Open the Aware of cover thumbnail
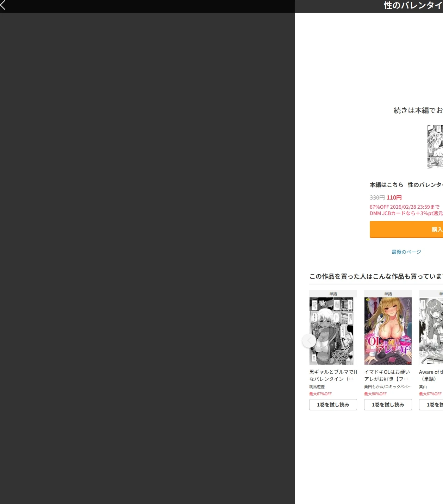This screenshot has height=504, width=443. [431, 331]
